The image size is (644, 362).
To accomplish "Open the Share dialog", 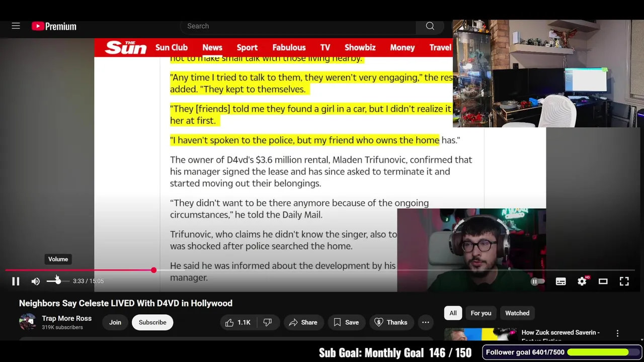I will click(302, 322).
